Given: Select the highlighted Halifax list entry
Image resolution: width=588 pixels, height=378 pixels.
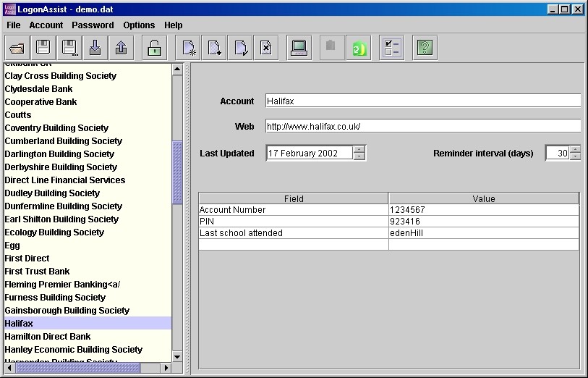Looking at the screenshot, I should click(88, 323).
